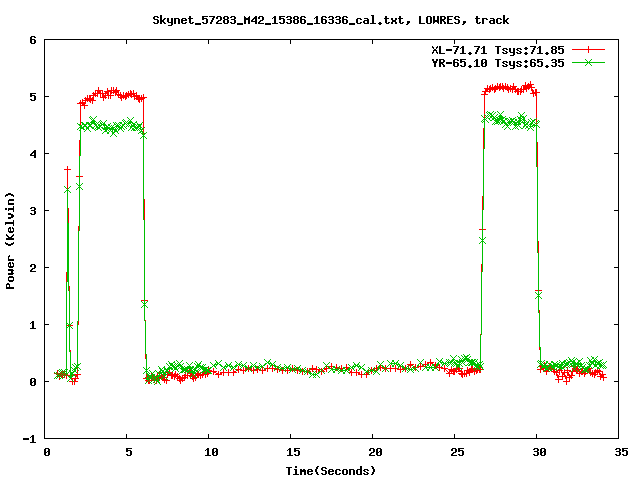The image size is (640, 480).
Task: Click the x-axis tick label 15
Action: pos(293,452)
